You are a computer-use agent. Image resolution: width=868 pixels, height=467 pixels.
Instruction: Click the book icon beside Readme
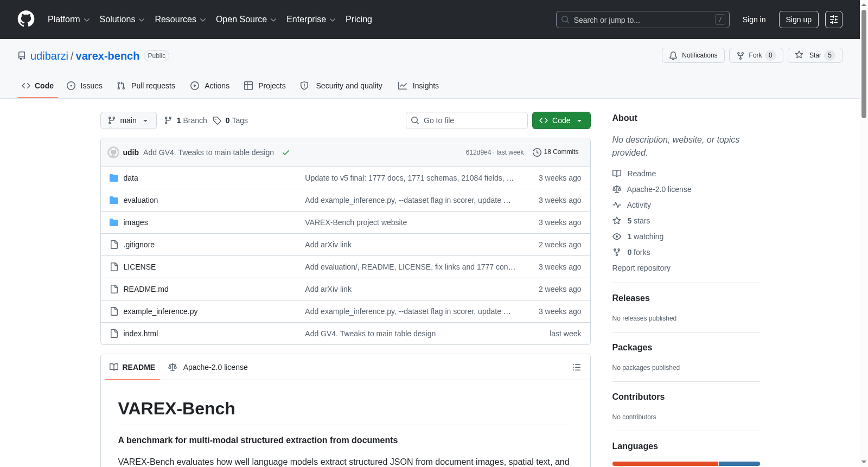(x=617, y=174)
